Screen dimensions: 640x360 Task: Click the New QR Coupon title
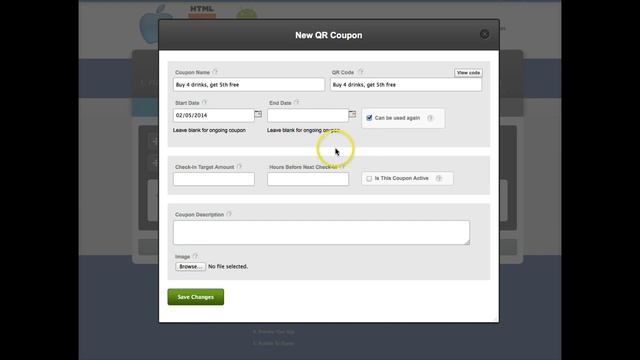point(329,35)
